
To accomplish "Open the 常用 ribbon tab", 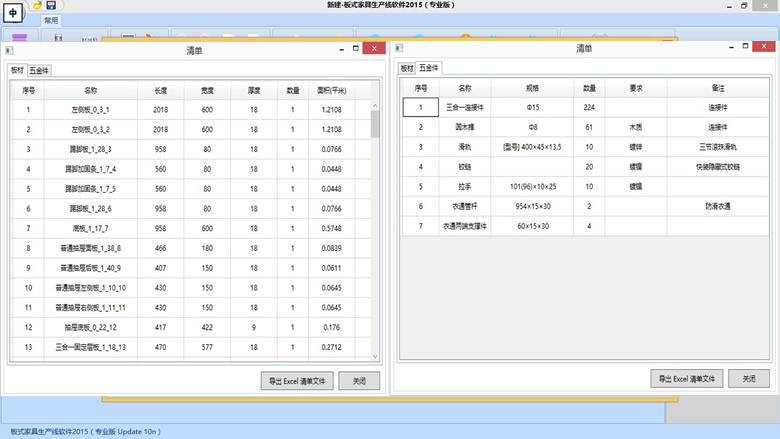I will tap(52, 20).
